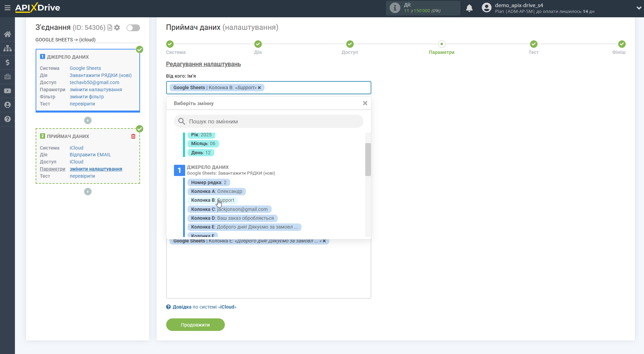Delete the data receiver block

[x=133, y=136]
